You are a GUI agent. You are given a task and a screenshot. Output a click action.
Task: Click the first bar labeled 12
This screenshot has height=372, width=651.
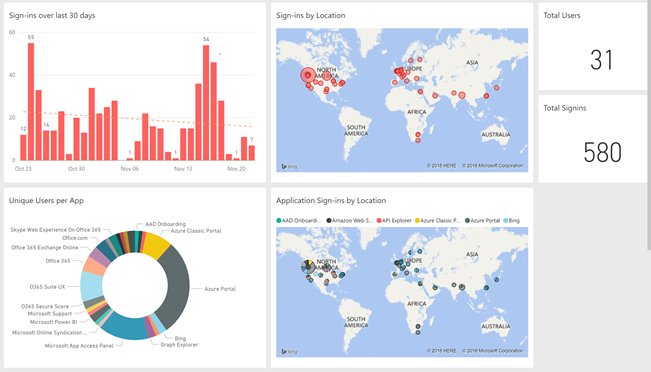(23, 147)
